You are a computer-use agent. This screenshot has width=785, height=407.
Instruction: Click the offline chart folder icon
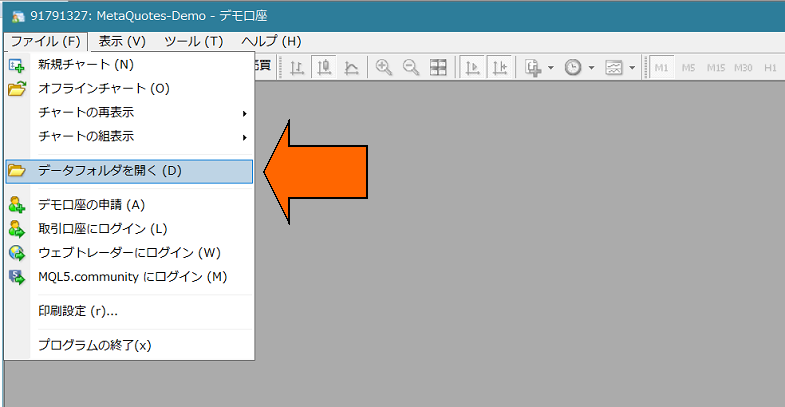[x=17, y=89]
